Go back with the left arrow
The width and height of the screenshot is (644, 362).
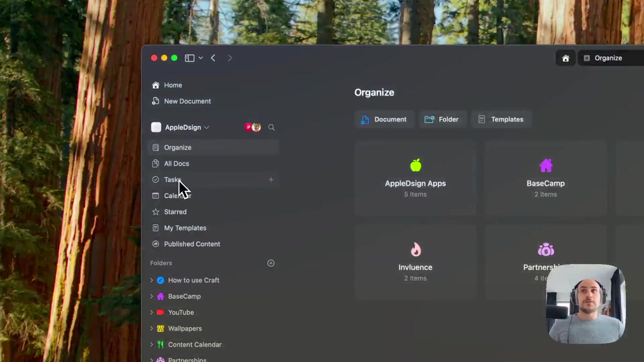click(213, 58)
